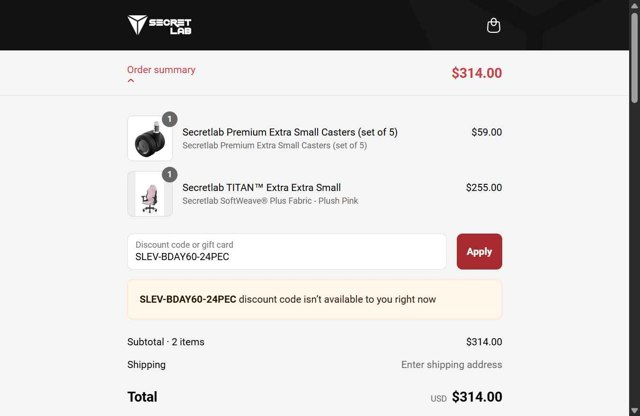Click the Order summary heading text
Screen dimensions: 640x416
161,70
